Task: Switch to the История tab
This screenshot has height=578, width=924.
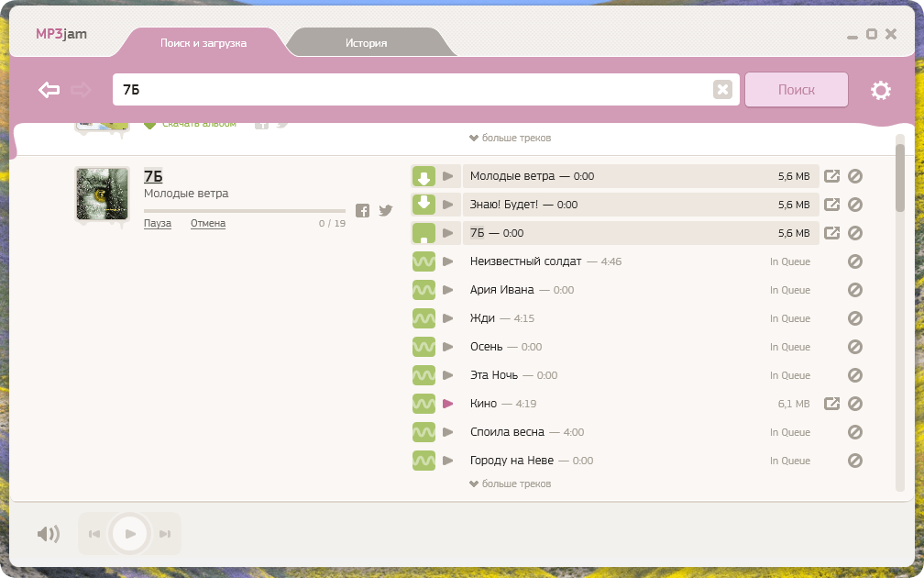Action: 366,43
